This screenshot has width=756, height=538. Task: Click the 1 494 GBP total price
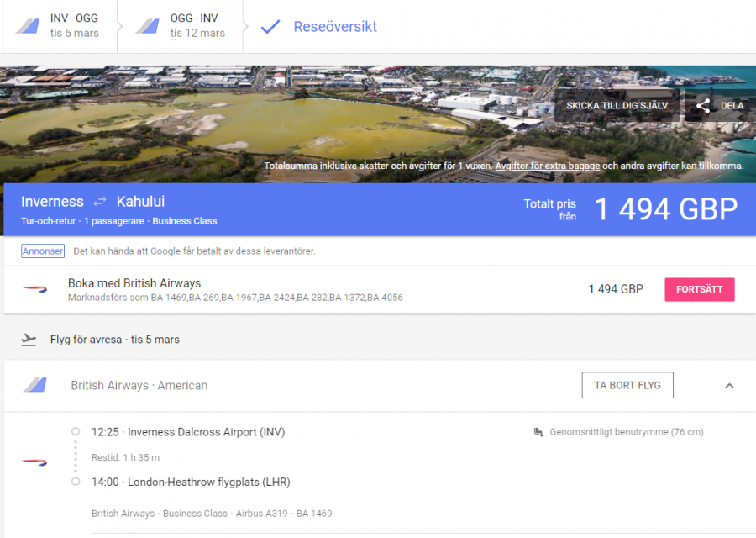click(x=665, y=209)
